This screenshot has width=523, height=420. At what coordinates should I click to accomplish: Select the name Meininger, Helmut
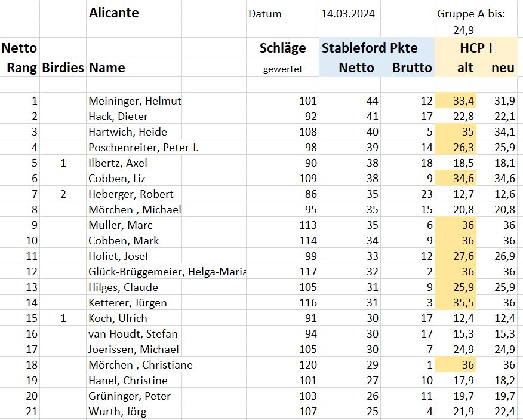click(x=135, y=101)
